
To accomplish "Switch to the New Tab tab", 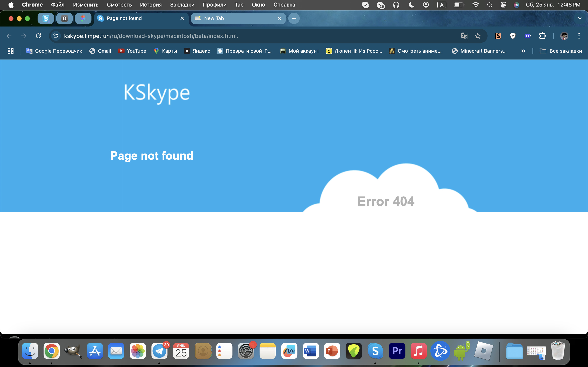I will (x=233, y=18).
